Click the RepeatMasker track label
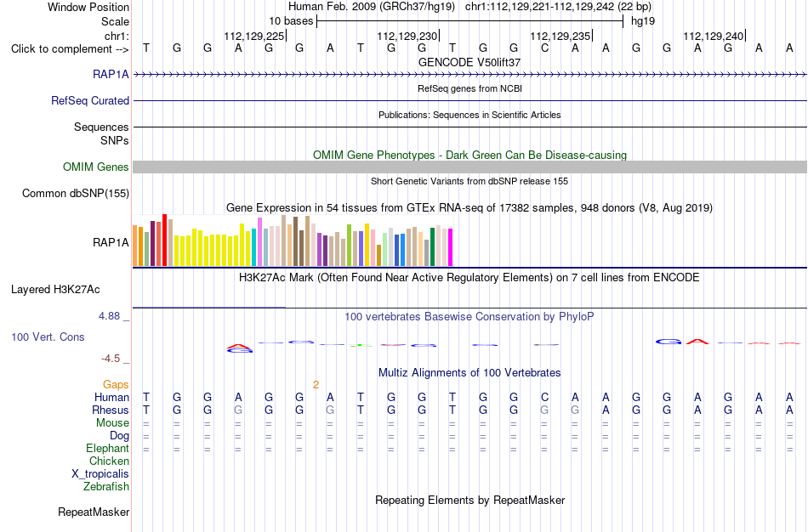The width and height of the screenshot is (808, 532). point(94,512)
